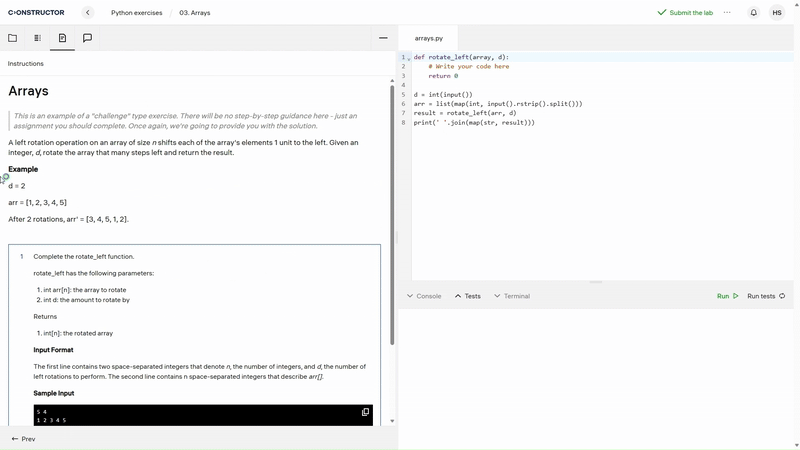Open the comments chat bubble icon
This screenshot has height=450, width=800.
pyautogui.click(x=87, y=38)
